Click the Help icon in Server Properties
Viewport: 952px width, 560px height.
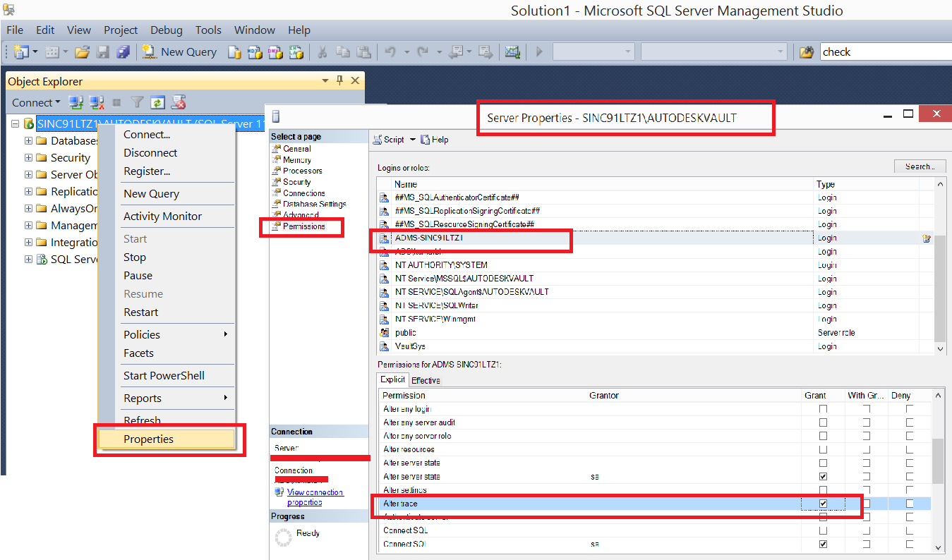point(426,140)
